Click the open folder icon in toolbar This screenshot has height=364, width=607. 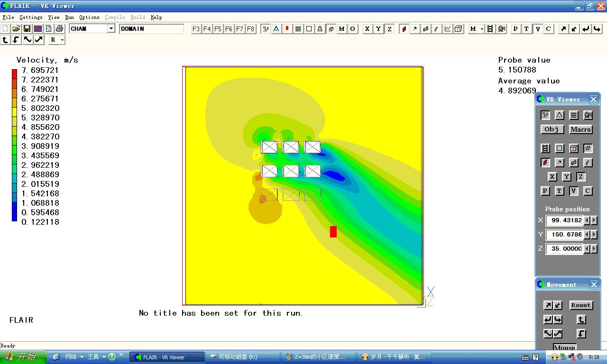point(16,29)
